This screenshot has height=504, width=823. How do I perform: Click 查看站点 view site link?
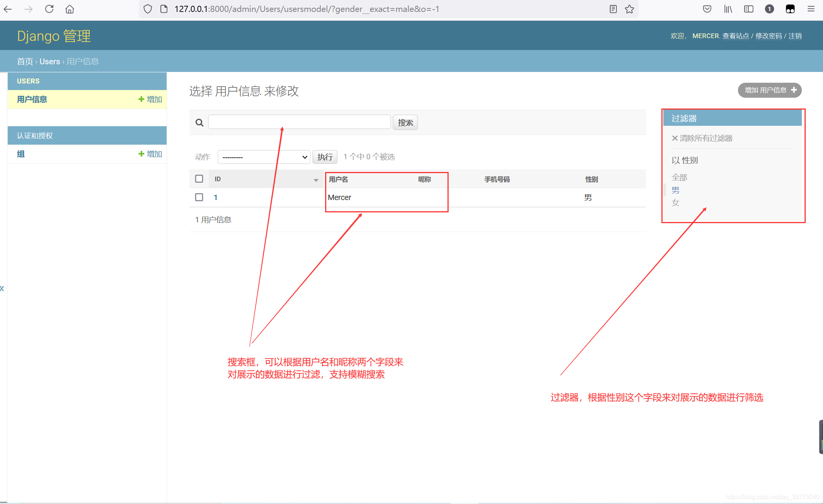pyautogui.click(x=736, y=36)
